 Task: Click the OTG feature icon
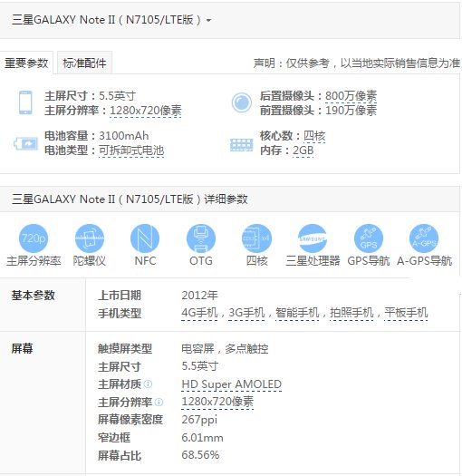(201, 238)
